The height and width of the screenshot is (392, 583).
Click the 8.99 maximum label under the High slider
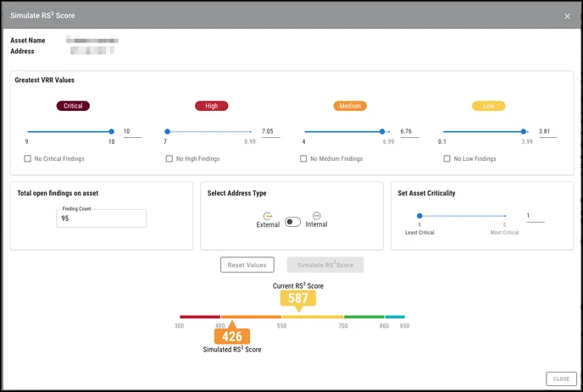click(x=250, y=141)
